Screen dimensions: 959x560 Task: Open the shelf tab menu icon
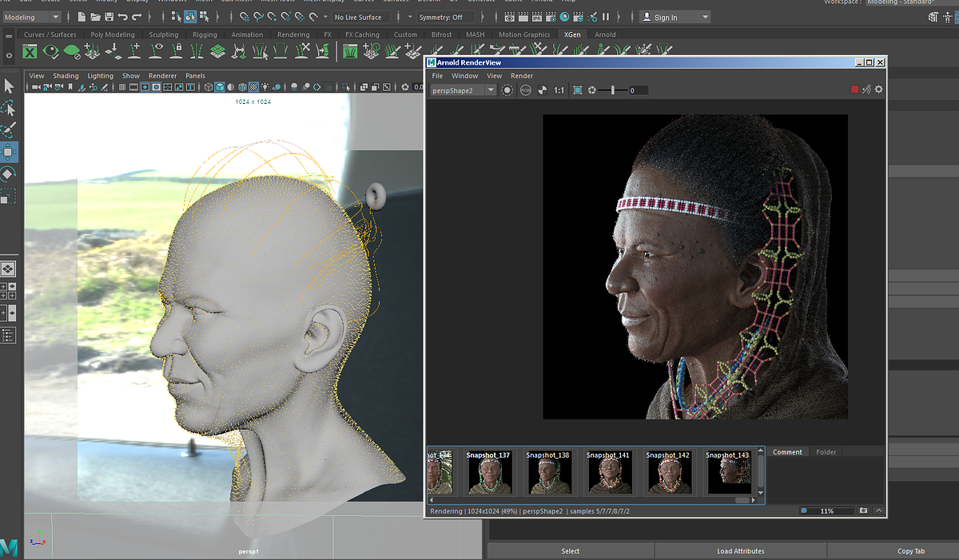(7, 36)
